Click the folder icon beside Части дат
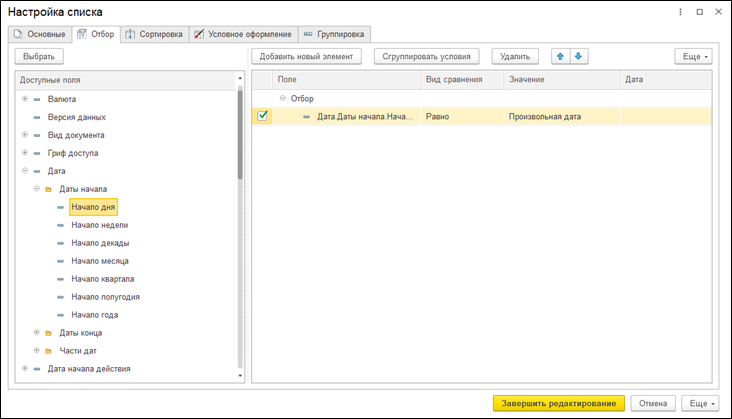732x419 pixels. click(x=48, y=351)
